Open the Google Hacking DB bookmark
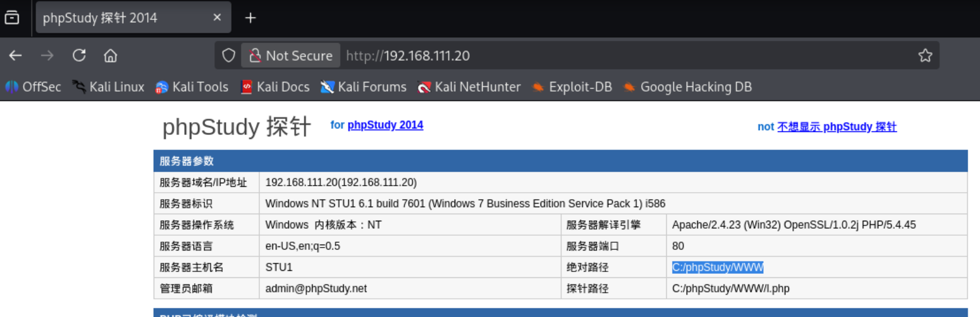The height and width of the screenshot is (317, 980). coord(688,87)
